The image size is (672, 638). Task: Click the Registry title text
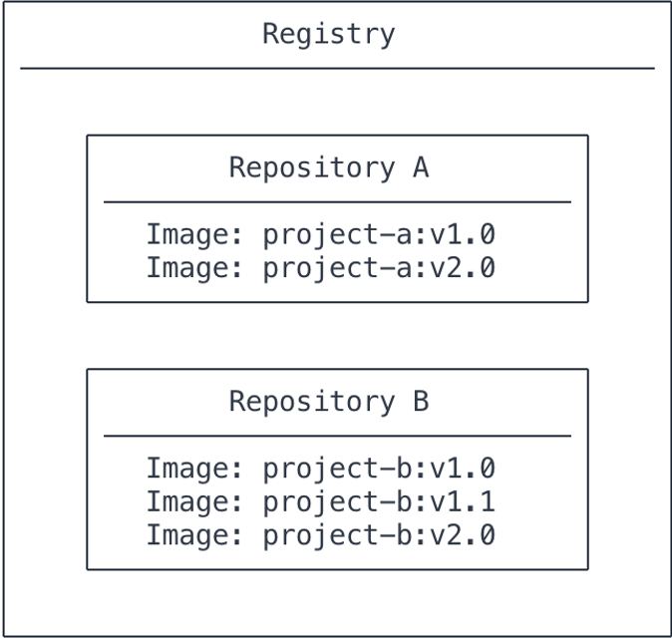click(329, 34)
